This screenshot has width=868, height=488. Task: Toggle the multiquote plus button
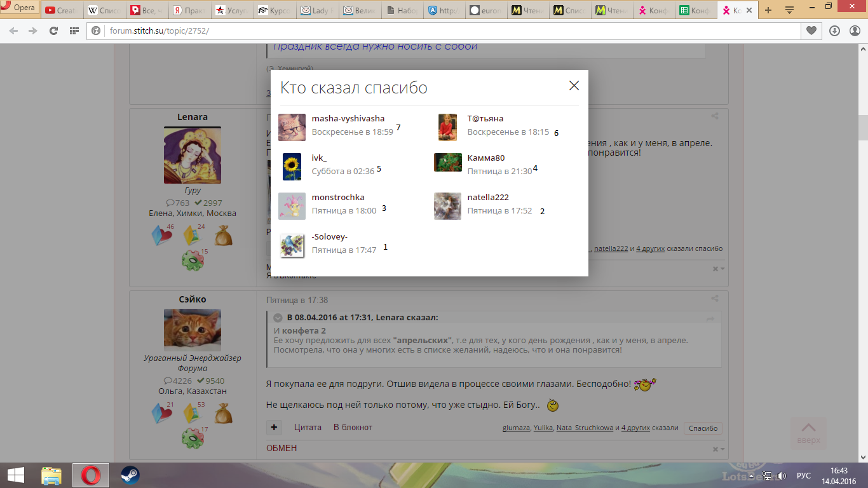click(x=273, y=428)
